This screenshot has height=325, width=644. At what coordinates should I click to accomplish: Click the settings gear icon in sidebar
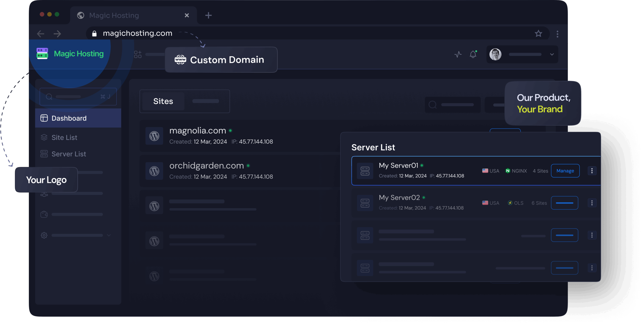click(44, 235)
